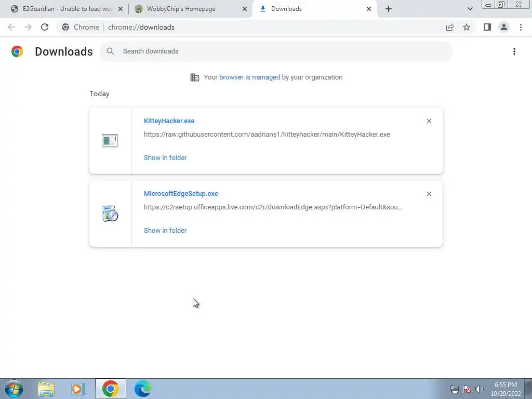532x399 pixels.
Task: Click the MicrosoftEdgeSetup.exe installer icon
Action: (110, 214)
